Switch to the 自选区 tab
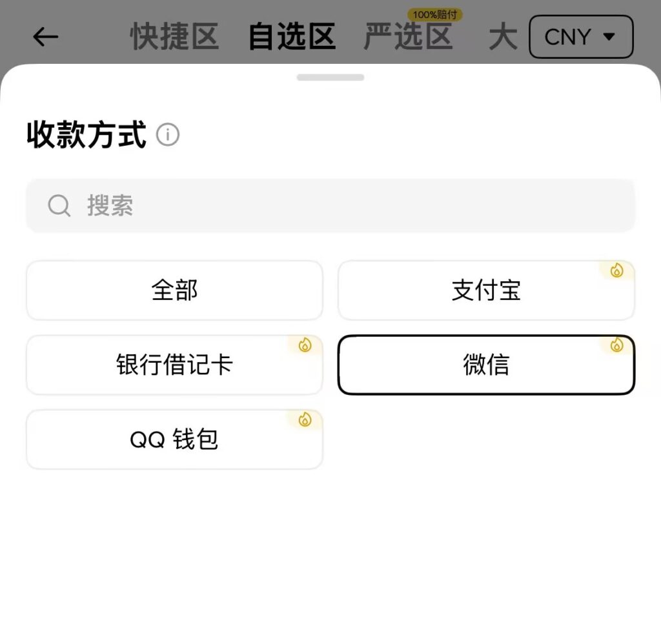Viewport: 661px width, 644px height. pos(292,37)
